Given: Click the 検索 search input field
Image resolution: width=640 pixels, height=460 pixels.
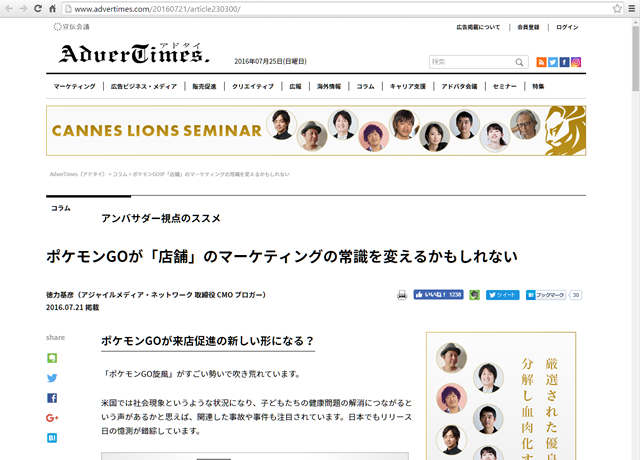Looking at the screenshot, I should [470, 62].
